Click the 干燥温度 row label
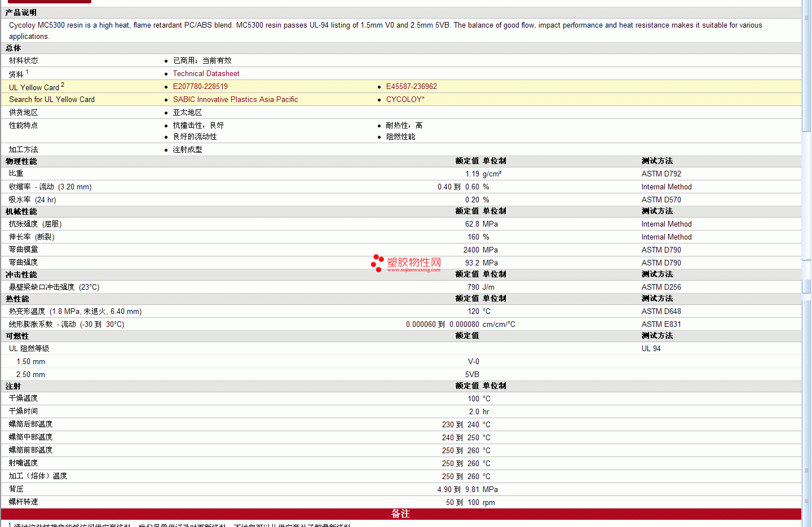The height and width of the screenshot is (527, 812). (24, 398)
